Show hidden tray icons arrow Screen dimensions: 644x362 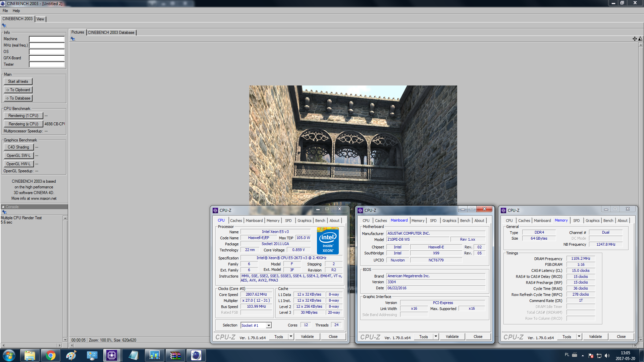tap(583, 356)
